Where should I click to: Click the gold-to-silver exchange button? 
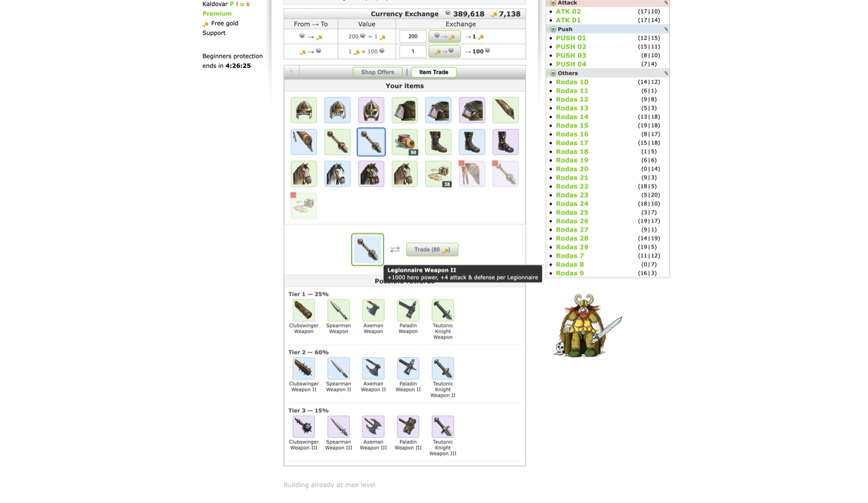[445, 51]
